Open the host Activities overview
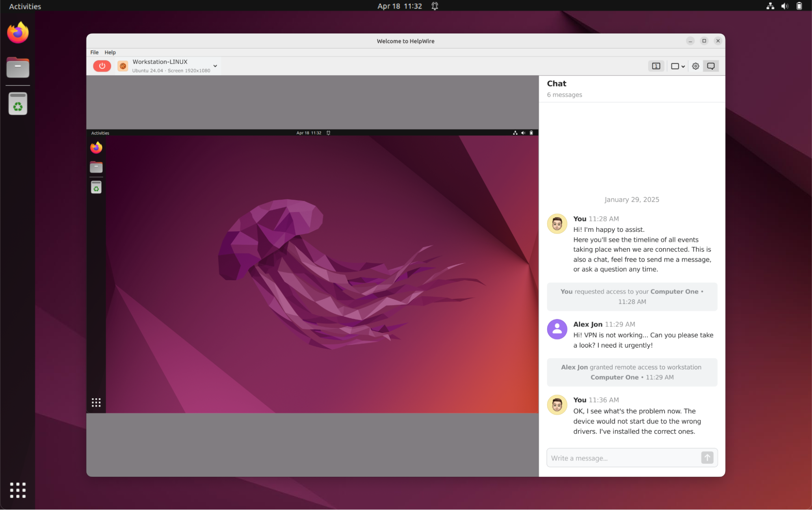The width and height of the screenshot is (812, 510). coord(25,6)
